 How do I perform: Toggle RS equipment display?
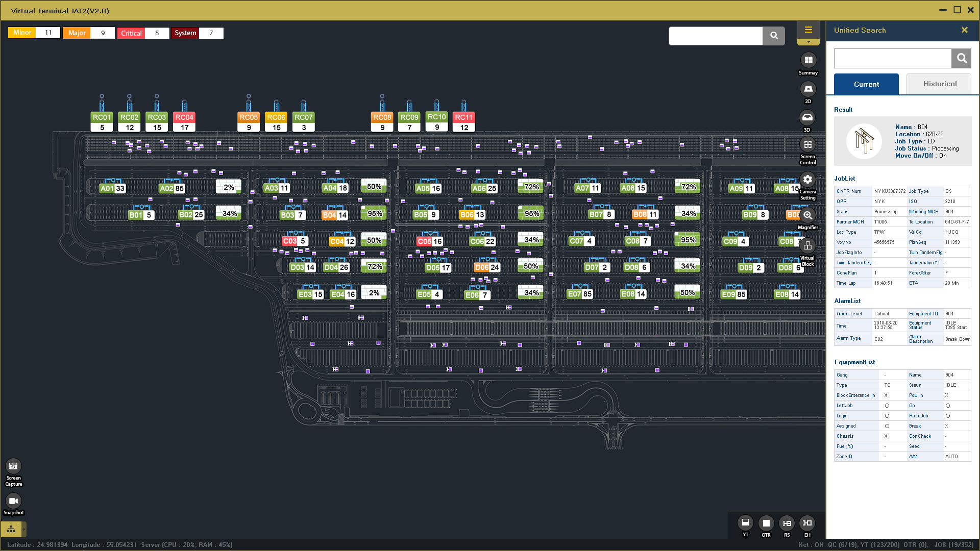tap(787, 523)
